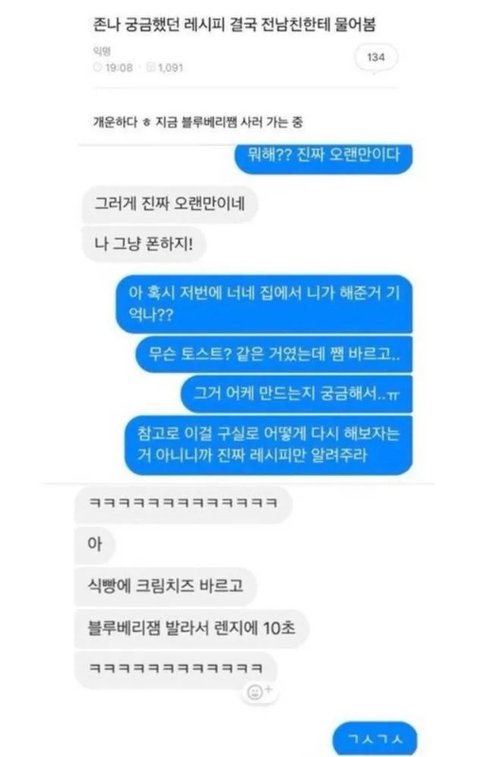Tap the final blue 'ㄱㅅㄱㅅ' reply bubble
The width and height of the screenshot is (480, 757).
pyautogui.click(x=375, y=738)
